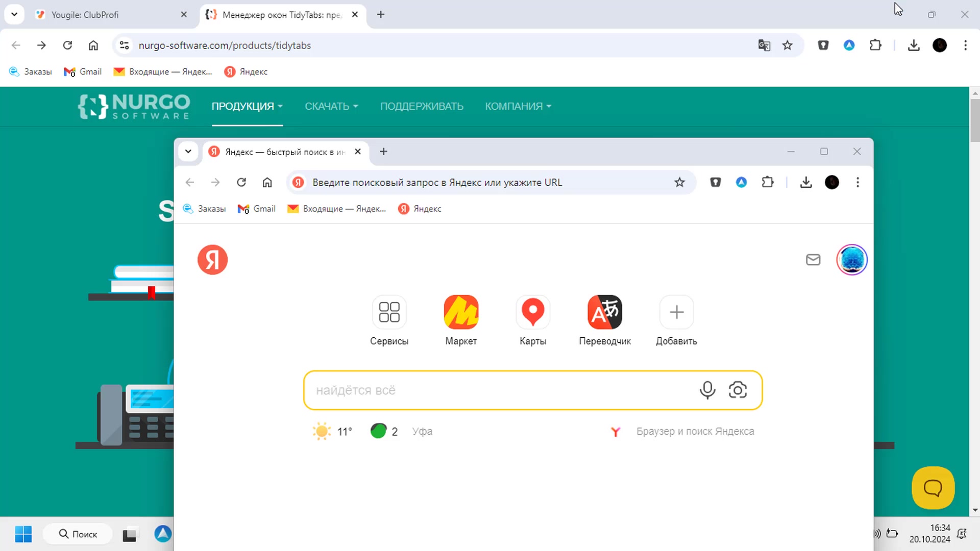The width and height of the screenshot is (980, 551).
Task: Open the ПОДДЕРЖИВАТЬ menu item
Action: pyautogui.click(x=422, y=106)
